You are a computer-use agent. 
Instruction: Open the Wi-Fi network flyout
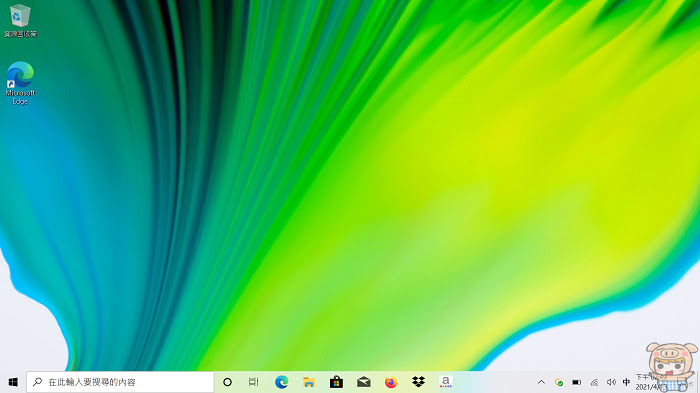point(594,382)
